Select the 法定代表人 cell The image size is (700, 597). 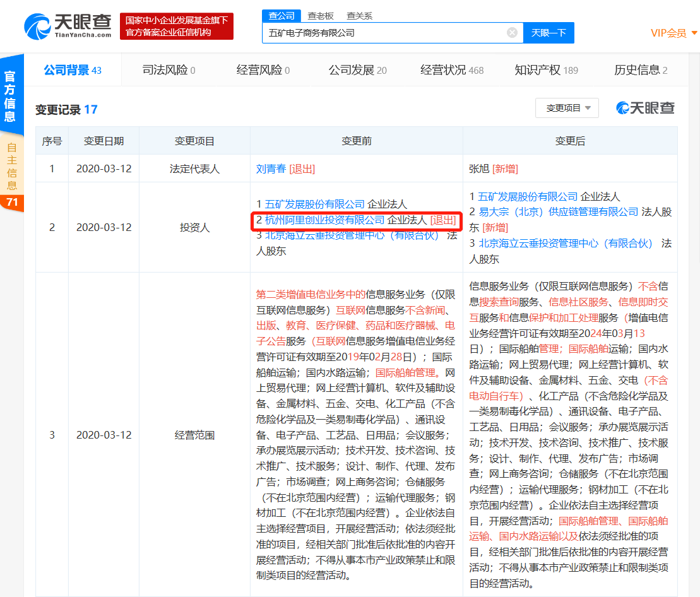point(194,168)
